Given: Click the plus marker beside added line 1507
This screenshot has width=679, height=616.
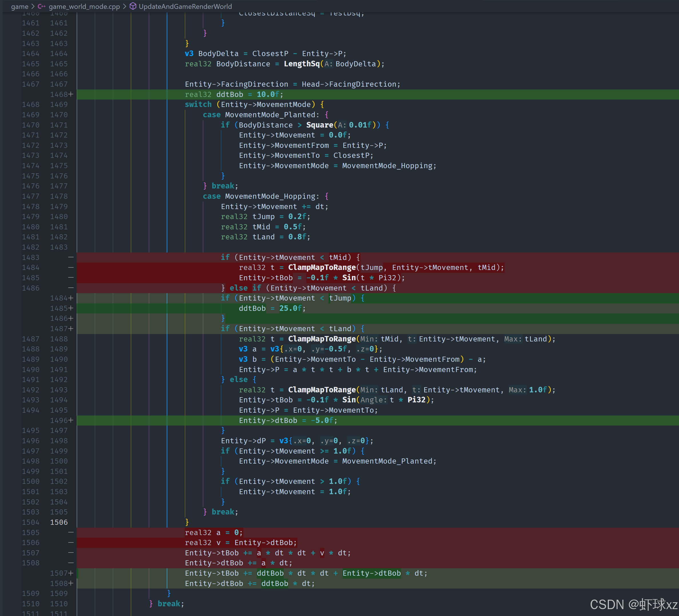Looking at the screenshot, I should tap(71, 573).
